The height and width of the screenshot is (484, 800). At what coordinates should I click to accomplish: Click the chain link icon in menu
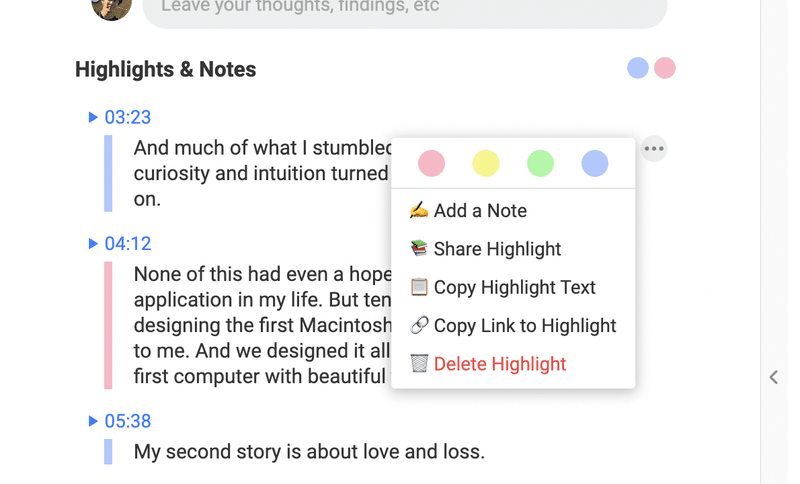[419, 325]
